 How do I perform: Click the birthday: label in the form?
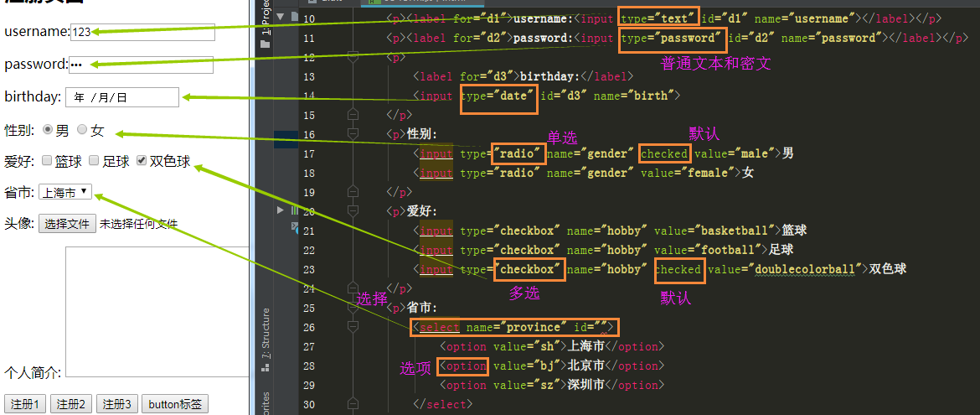click(x=33, y=97)
